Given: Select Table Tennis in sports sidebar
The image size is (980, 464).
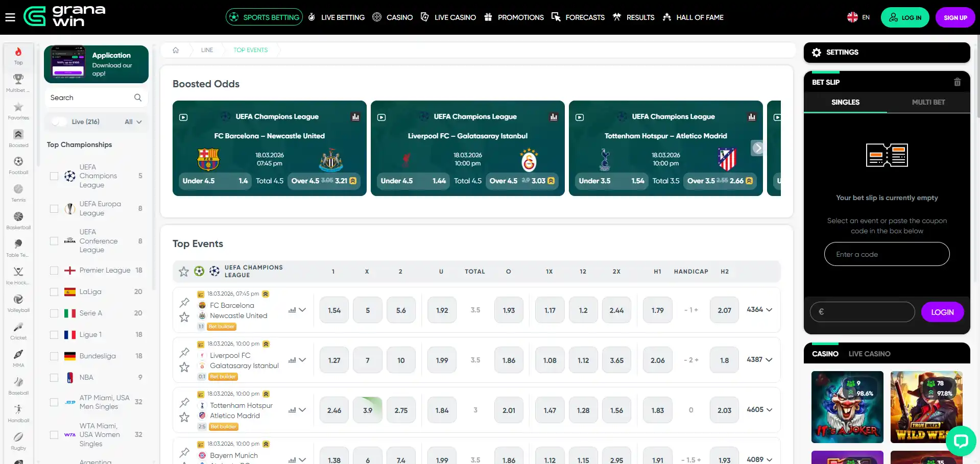Looking at the screenshot, I should pyautogui.click(x=18, y=248).
